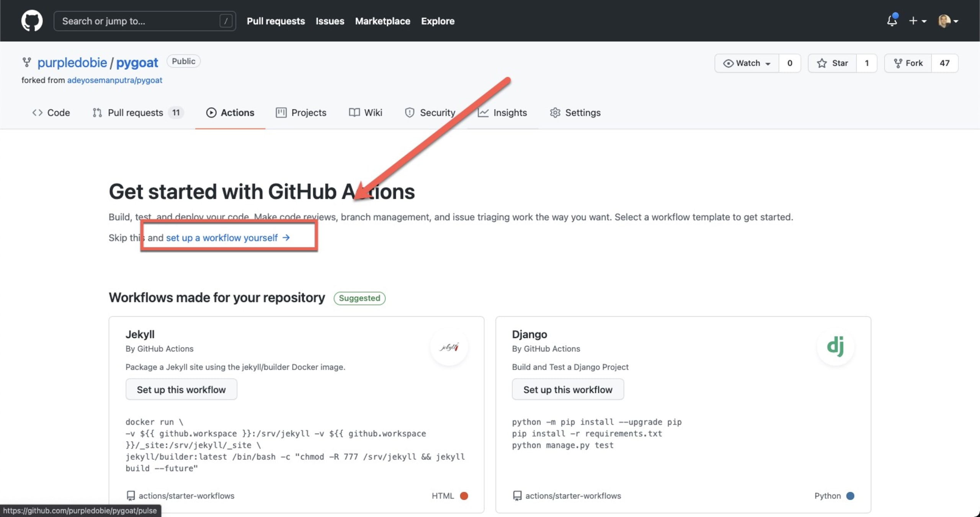Switch to the Code tab
The image size is (980, 517).
point(51,113)
